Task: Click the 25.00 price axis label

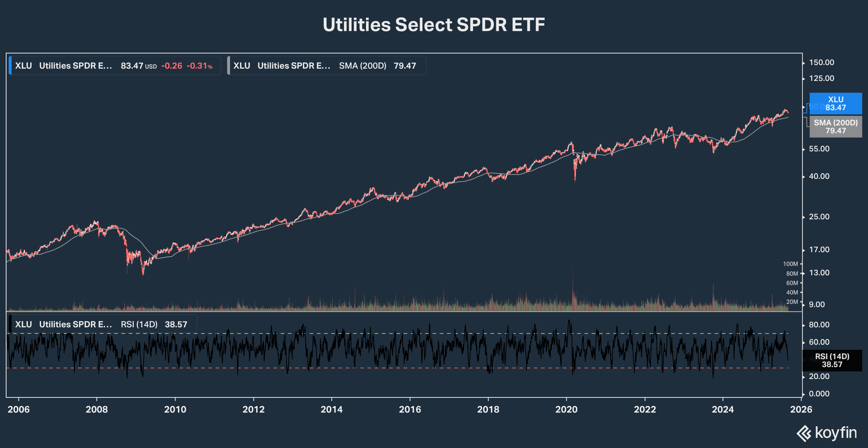Action: pyautogui.click(x=819, y=217)
